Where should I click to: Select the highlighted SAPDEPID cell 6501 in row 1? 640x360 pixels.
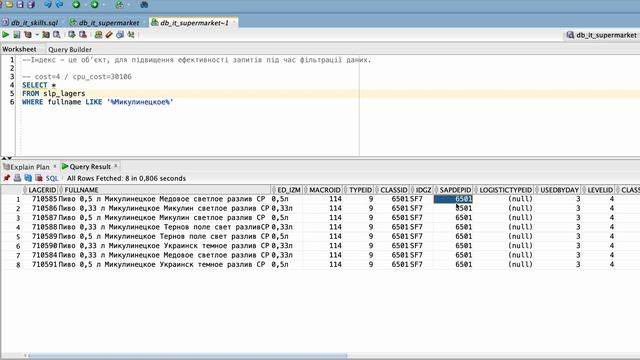453,199
